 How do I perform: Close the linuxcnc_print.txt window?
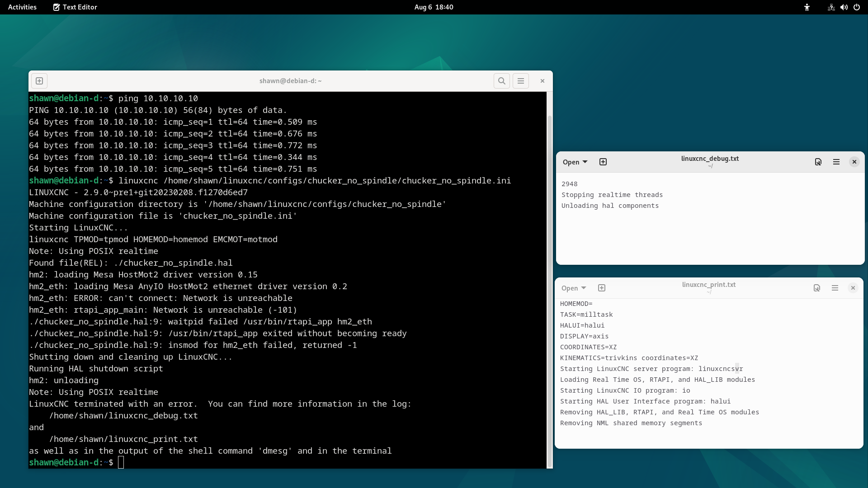click(853, 288)
